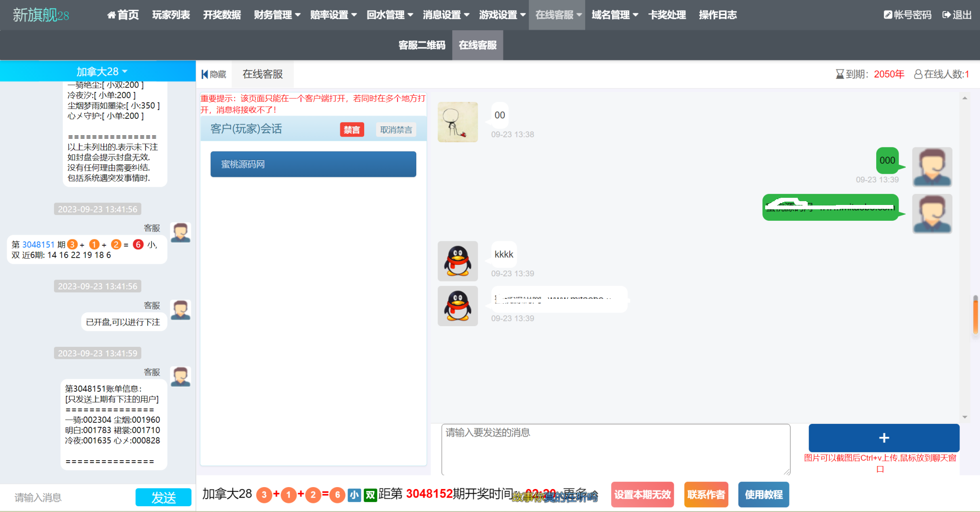Click the 隐藏 hide panel icon

coord(205,74)
